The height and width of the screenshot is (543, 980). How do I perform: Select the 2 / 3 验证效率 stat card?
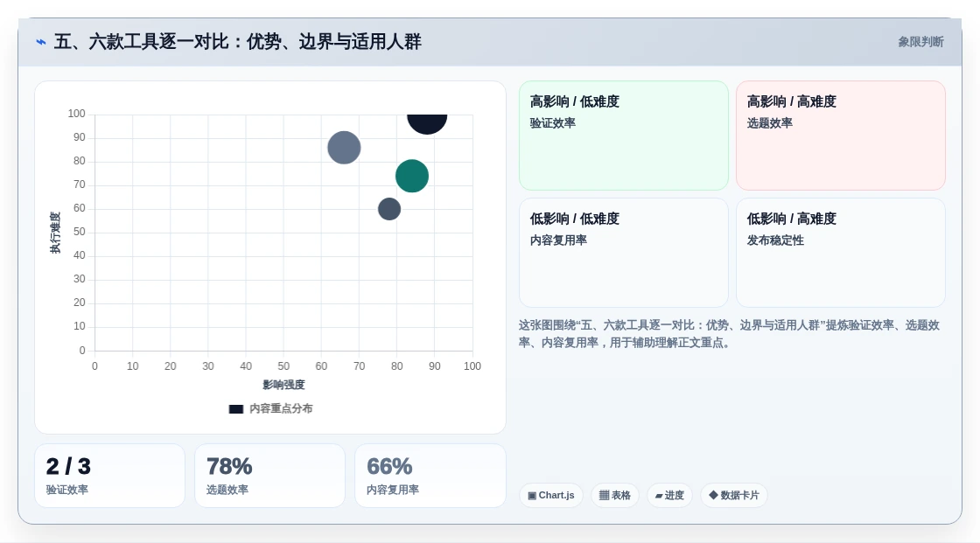(110, 476)
